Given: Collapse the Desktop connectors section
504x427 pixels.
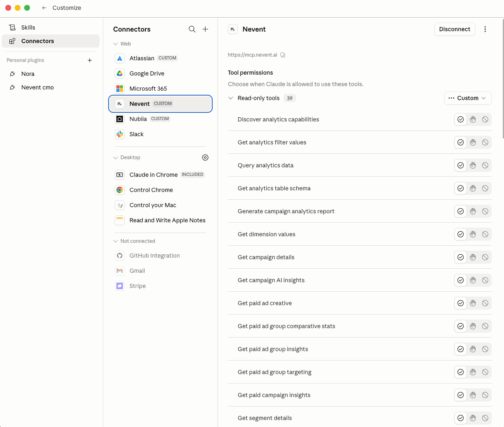Looking at the screenshot, I should (x=116, y=158).
